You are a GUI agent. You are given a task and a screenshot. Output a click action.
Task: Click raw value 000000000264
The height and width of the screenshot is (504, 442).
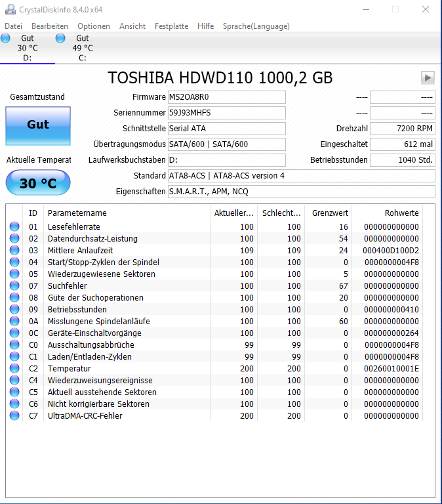pyautogui.click(x=392, y=333)
